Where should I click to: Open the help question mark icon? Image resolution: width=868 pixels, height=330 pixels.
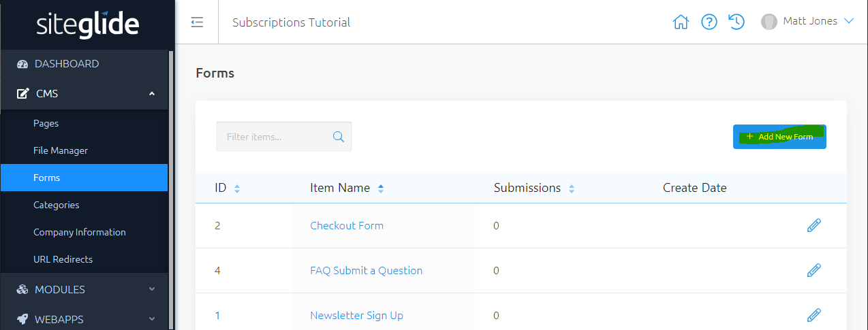click(x=709, y=22)
